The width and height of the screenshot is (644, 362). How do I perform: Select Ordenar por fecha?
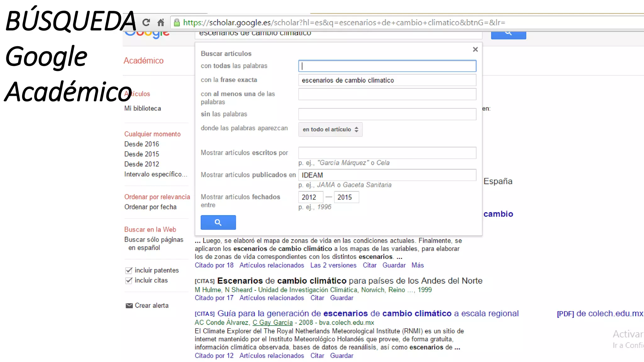(150, 207)
